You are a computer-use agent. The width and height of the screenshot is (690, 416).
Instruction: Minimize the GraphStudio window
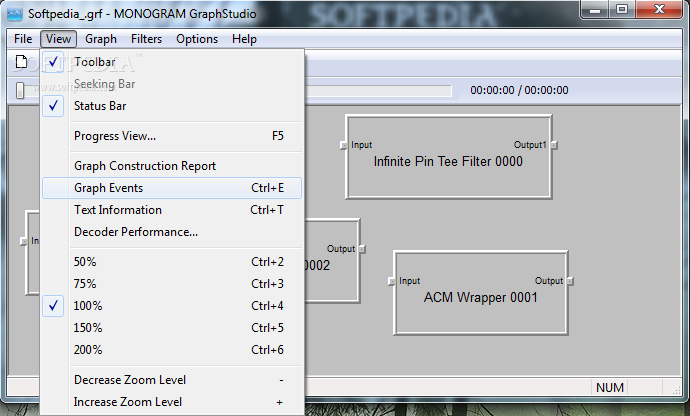coord(595,10)
